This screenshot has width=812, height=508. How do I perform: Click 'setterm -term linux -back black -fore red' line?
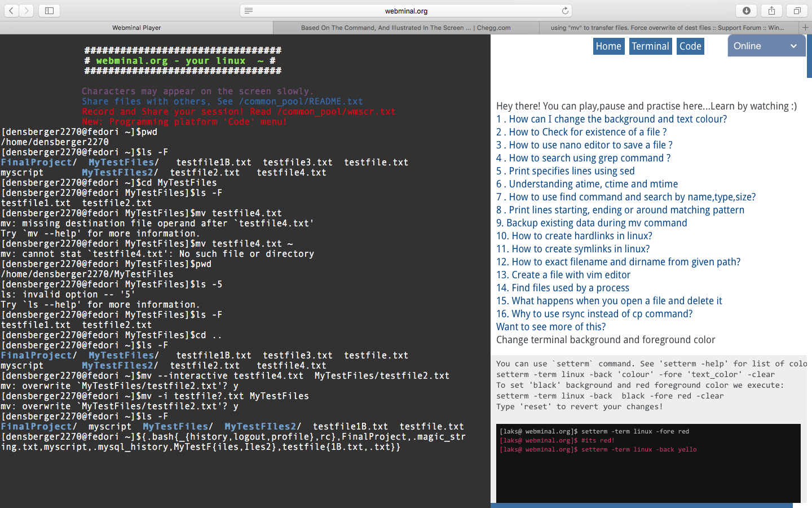coord(610,396)
